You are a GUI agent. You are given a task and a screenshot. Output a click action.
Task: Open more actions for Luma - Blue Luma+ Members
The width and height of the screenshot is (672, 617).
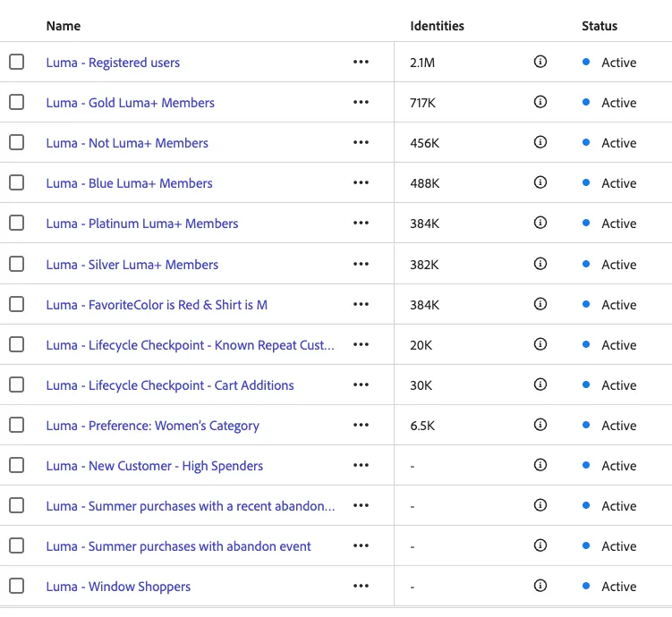361,182
